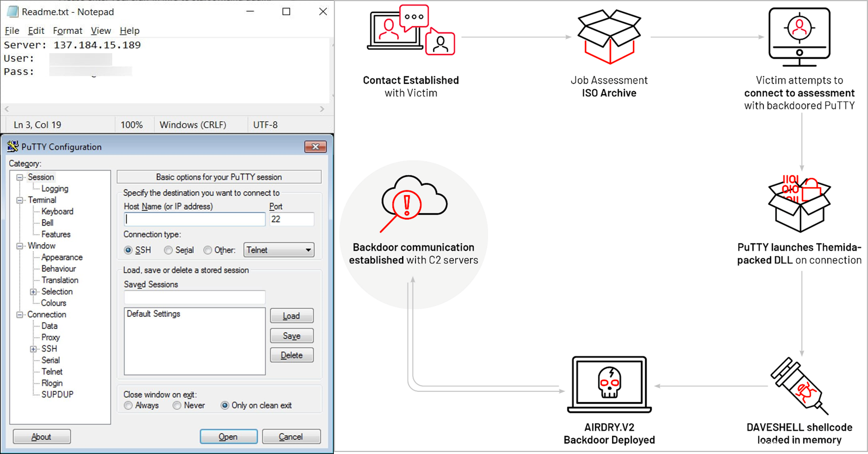
Task: Select Data in the category tree
Action: coord(50,326)
